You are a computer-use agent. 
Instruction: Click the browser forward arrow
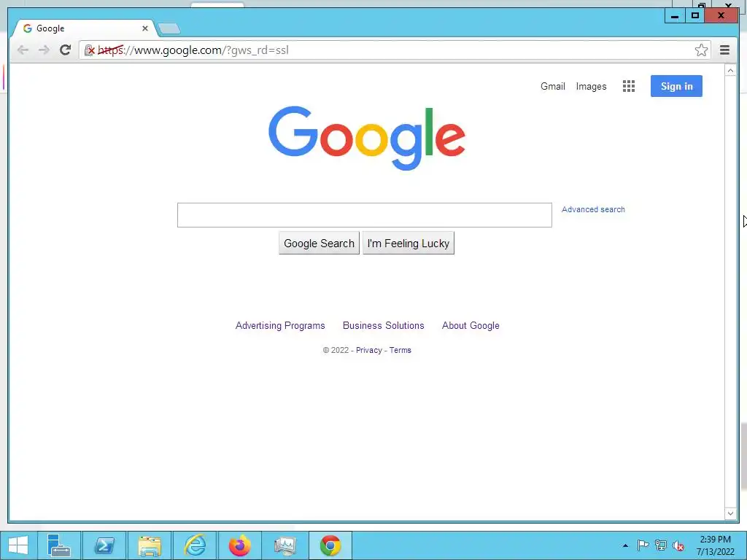coord(44,50)
